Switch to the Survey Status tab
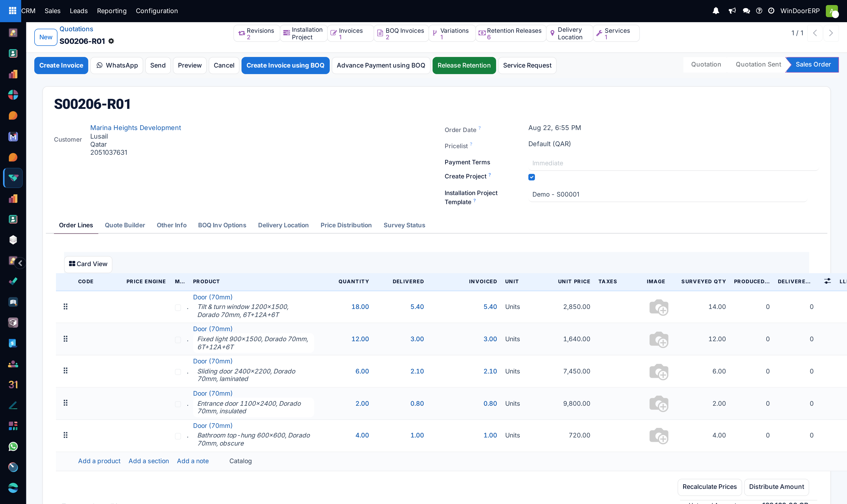This screenshot has height=504, width=847. (x=404, y=225)
